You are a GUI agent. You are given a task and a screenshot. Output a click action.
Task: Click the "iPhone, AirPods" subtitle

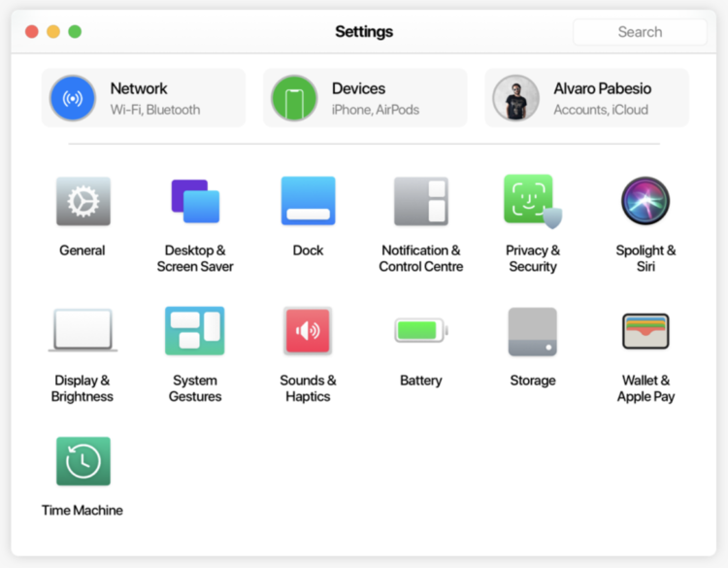point(375,110)
